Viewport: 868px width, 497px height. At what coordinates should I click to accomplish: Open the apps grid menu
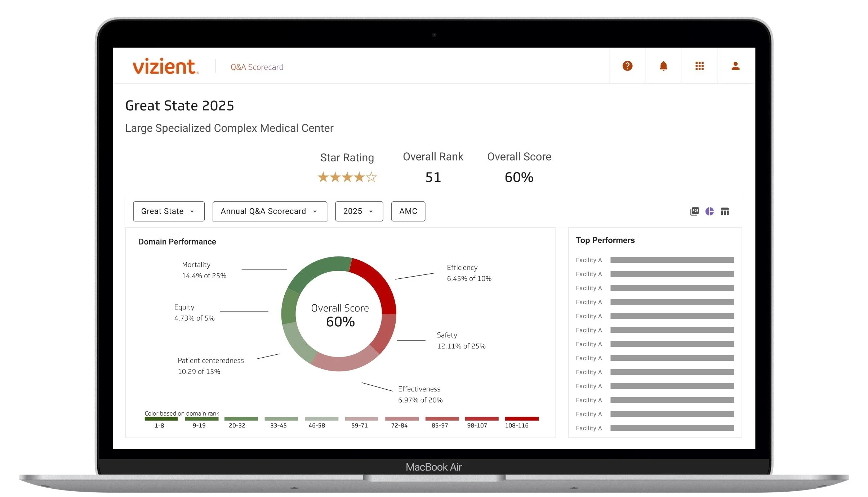(699, 66)
